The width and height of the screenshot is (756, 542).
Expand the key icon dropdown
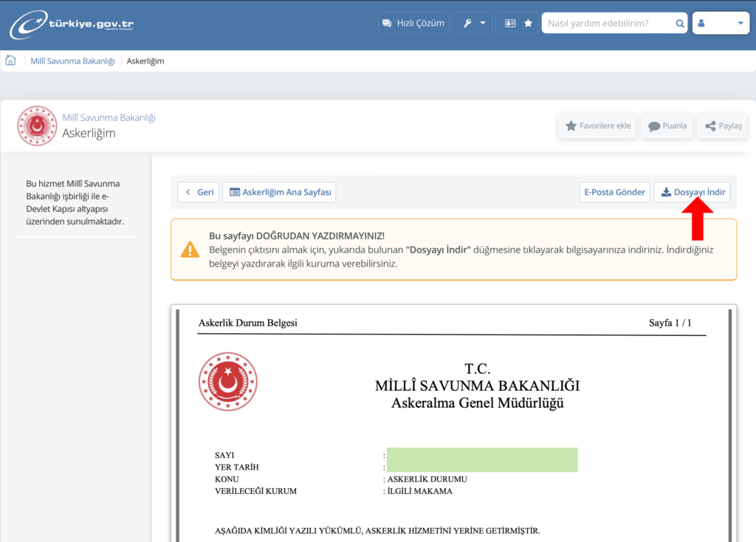pyautogui.click(x=472, y=23)
